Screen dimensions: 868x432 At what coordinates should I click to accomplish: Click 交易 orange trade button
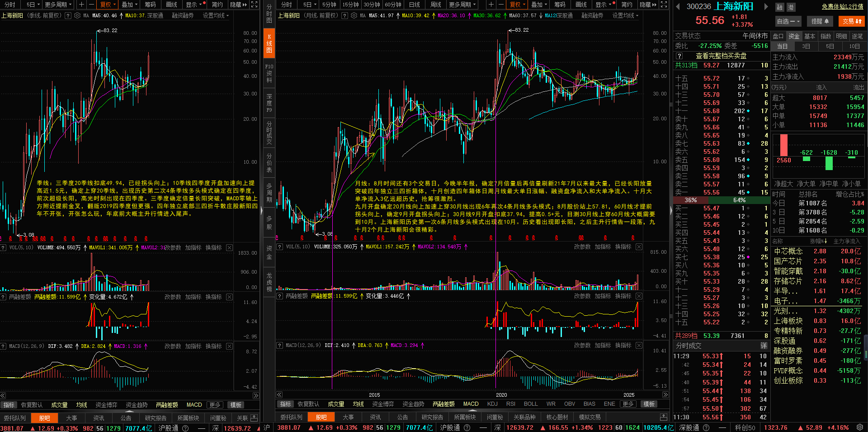point(852,21)
